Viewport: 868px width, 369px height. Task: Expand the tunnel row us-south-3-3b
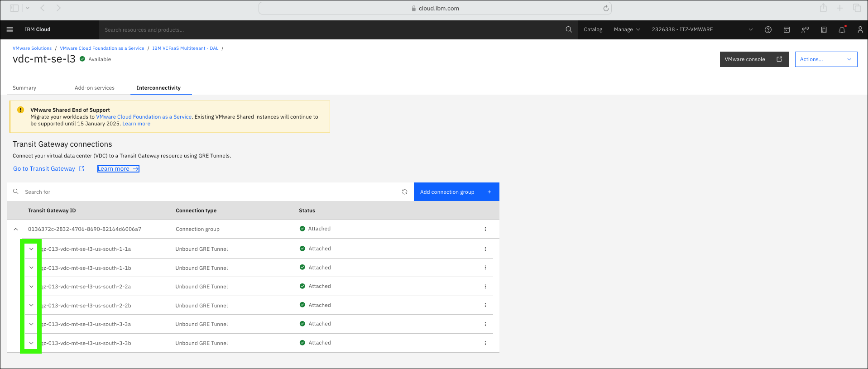(31, 343)
